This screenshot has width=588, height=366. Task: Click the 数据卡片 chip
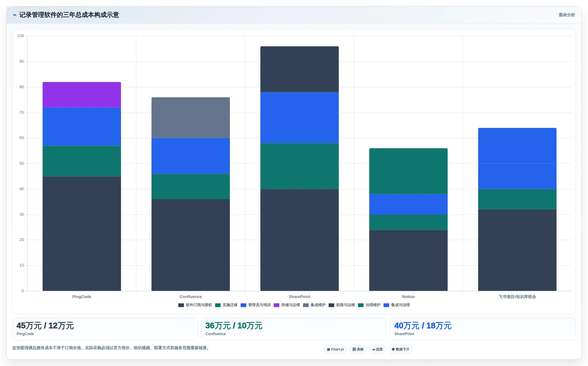coord(400,349)
